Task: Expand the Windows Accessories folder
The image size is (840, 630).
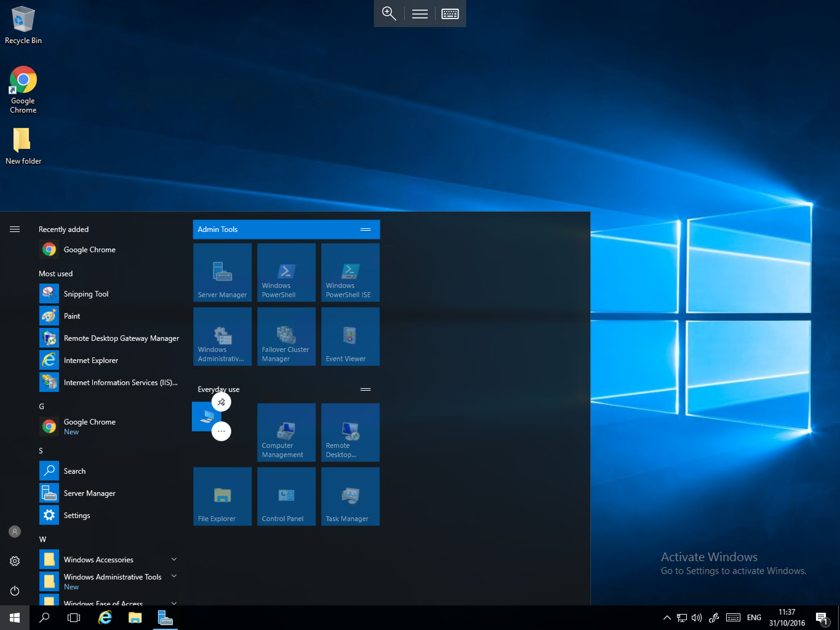Action: (110, 559)
